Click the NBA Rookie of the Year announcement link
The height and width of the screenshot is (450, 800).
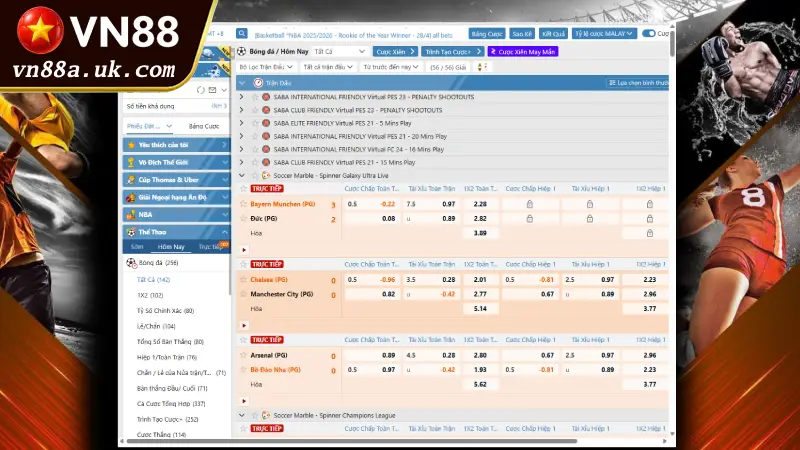coord(353,35)
